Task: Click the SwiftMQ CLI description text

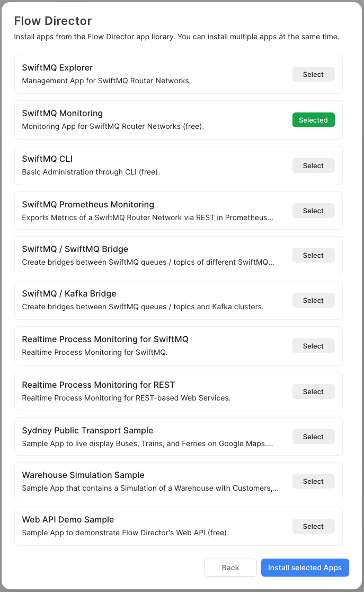Action: coord(91,172)
